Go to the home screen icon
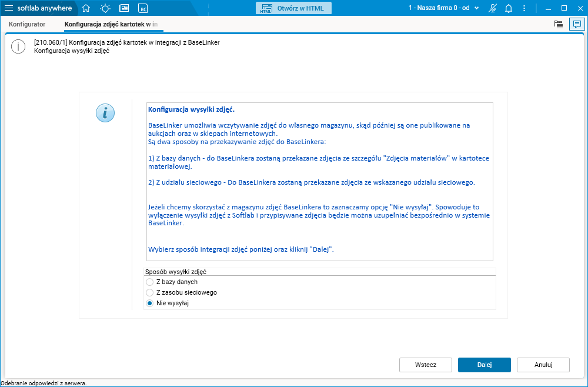 [x=86, y=8]
